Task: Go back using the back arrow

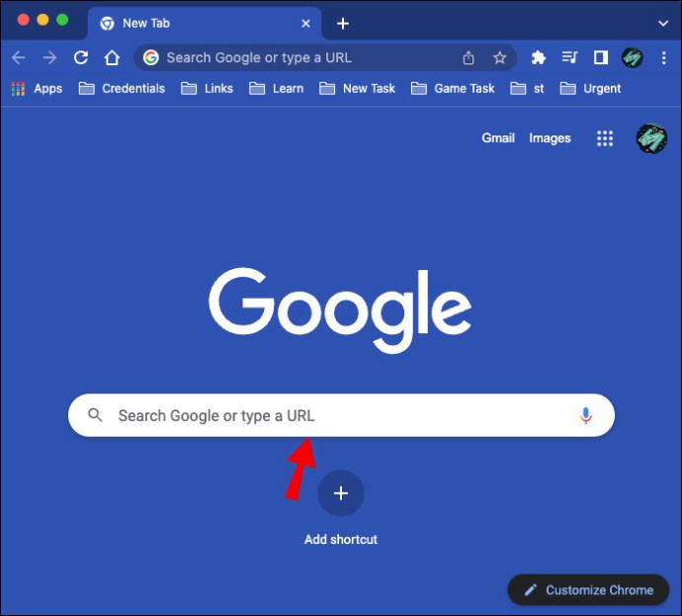Action: click(x=18, y=57)
